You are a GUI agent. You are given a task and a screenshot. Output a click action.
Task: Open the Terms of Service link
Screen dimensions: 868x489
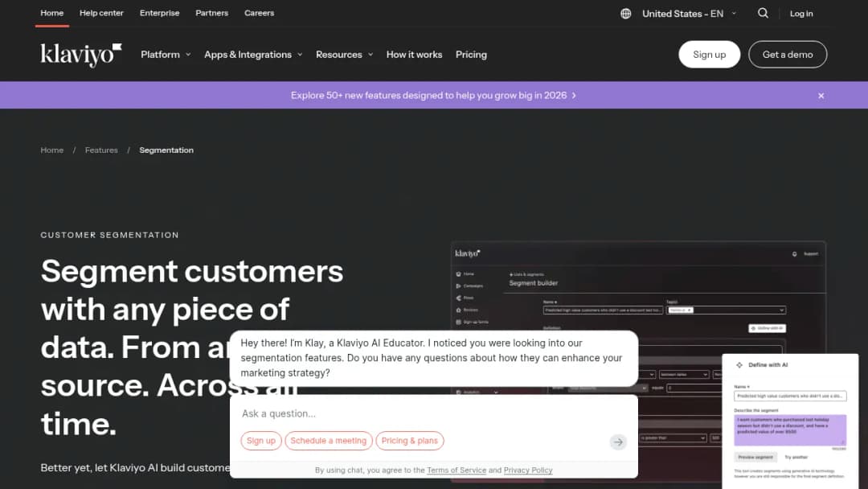[x=457, y=471]
